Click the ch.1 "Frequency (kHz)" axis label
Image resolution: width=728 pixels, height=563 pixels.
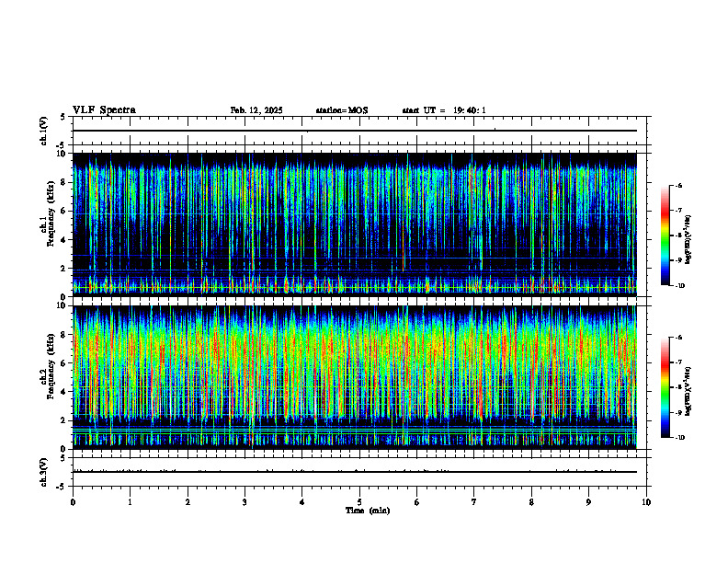coord(52,214)
